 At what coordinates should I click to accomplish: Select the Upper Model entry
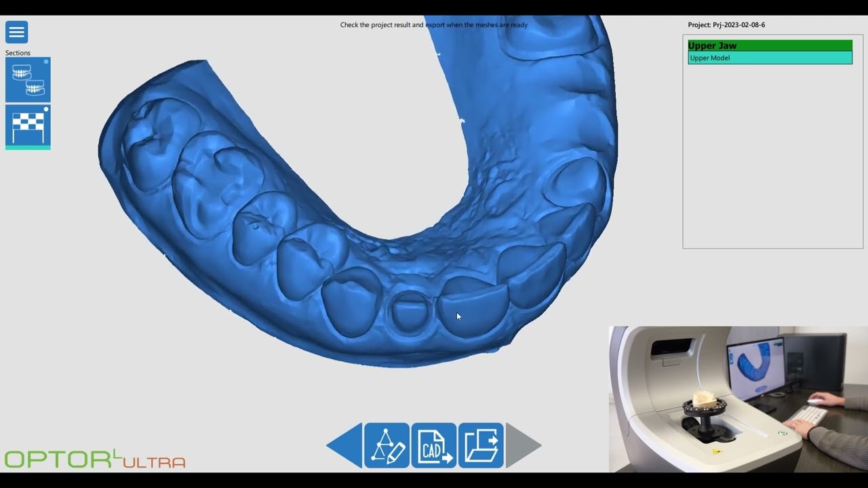pos(770,58)
